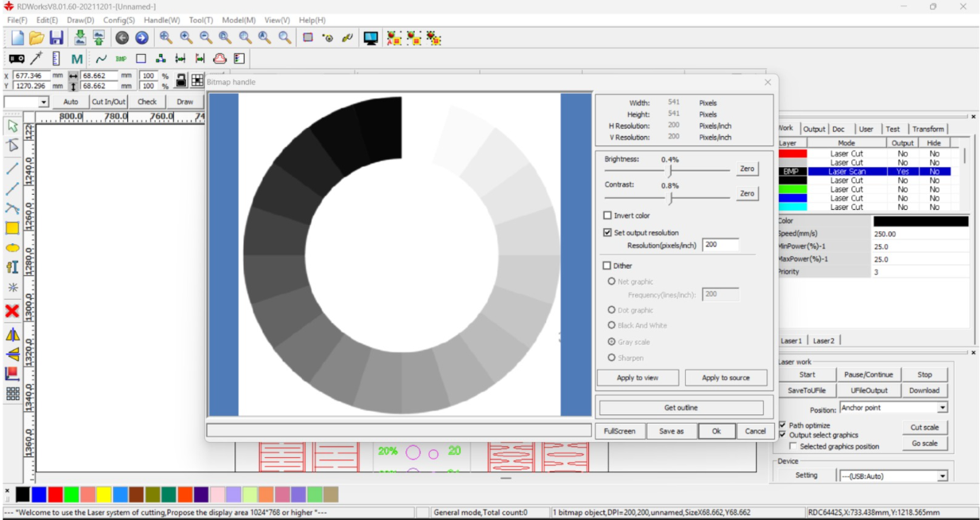Select the arrow selection tool

[x=12, y=126]
